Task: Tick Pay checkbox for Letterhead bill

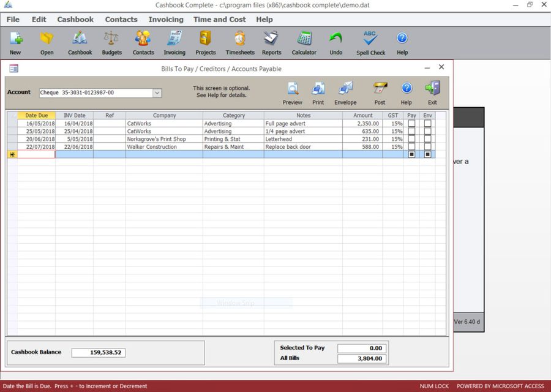Action: point(411,139)
